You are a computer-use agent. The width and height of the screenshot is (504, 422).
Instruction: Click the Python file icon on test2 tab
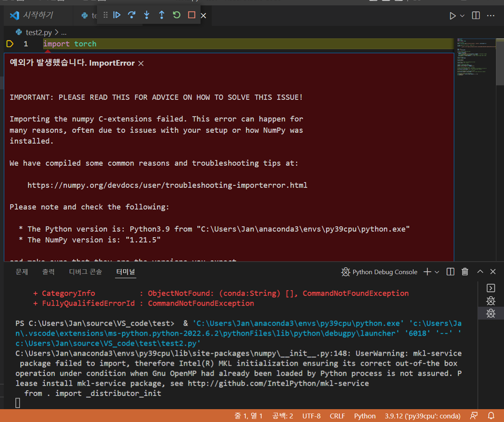point(84,15)
